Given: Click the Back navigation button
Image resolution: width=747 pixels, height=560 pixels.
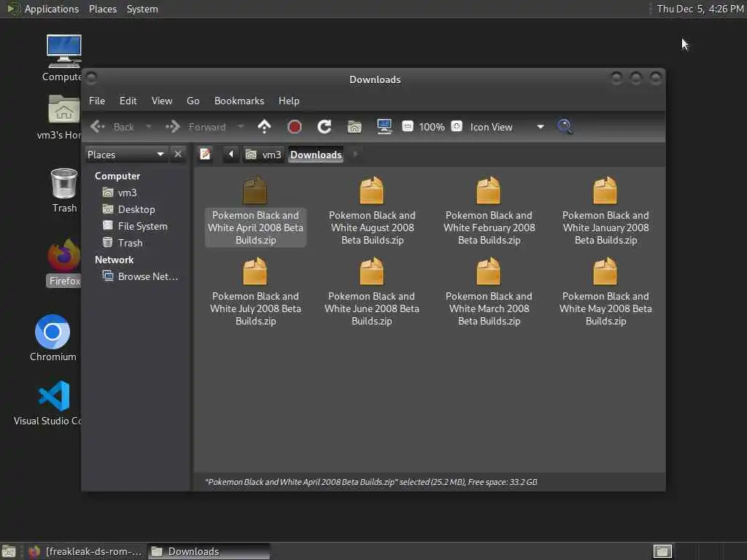Looking at the screenshot, I should coord(113,127).
